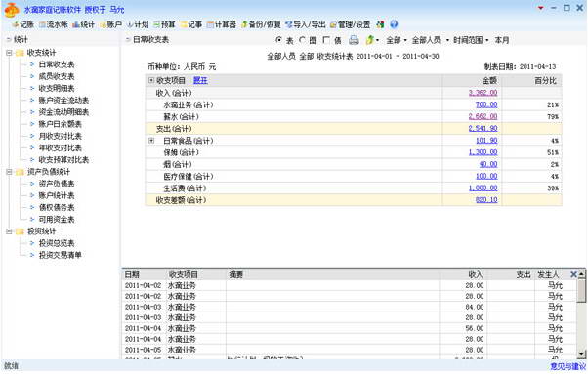
Task: Click the blue help question mark icon
Action: [394, 24]
